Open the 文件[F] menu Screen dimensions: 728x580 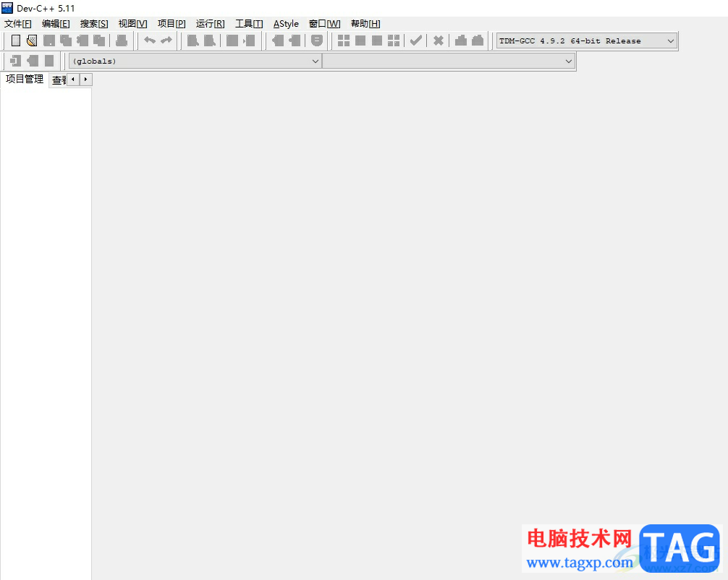[x=17, y=24]
